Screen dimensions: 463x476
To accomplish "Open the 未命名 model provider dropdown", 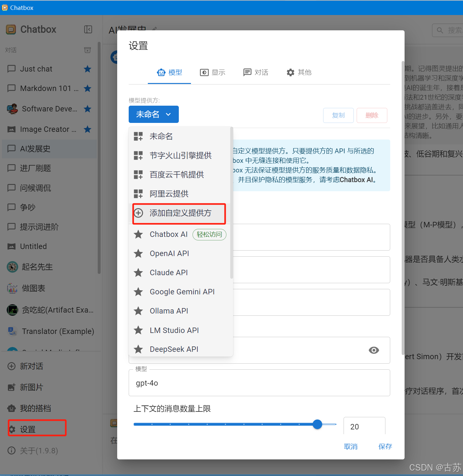I will click(154, 114).
